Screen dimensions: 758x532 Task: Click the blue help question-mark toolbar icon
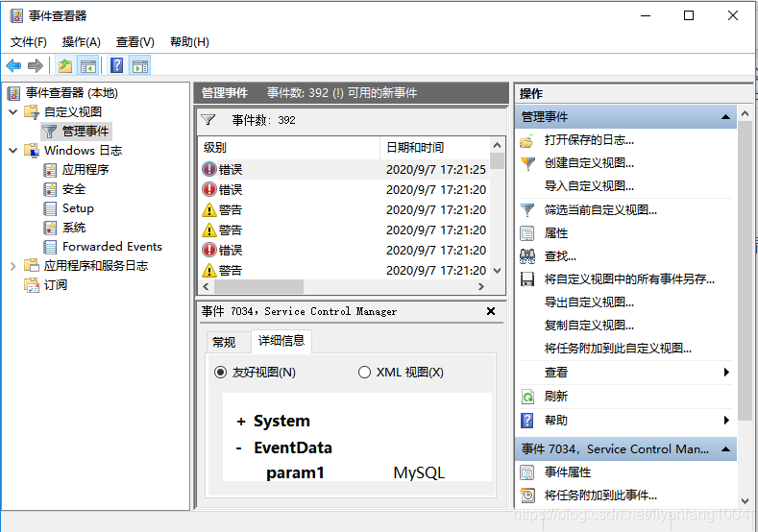coord(116,65)
